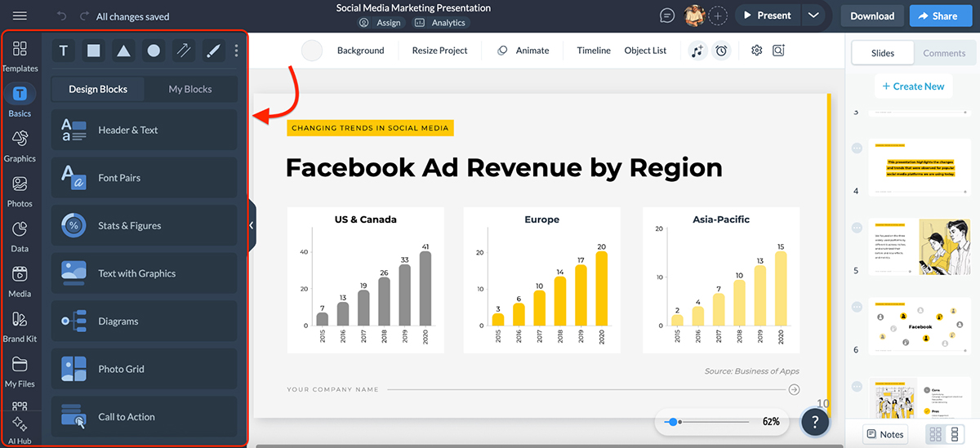Viewport: 980px width, 448px height.
Task: Click the Present button
Action: pyautogui.click(x=768, y=16)
